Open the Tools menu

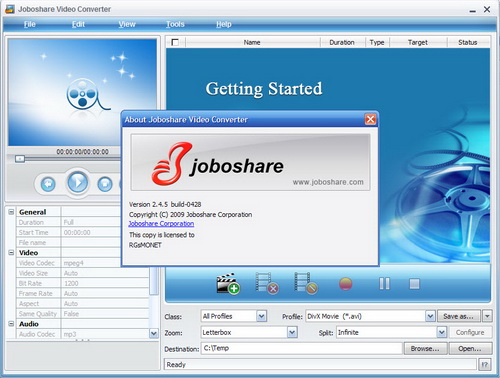(x=175, y=24)
